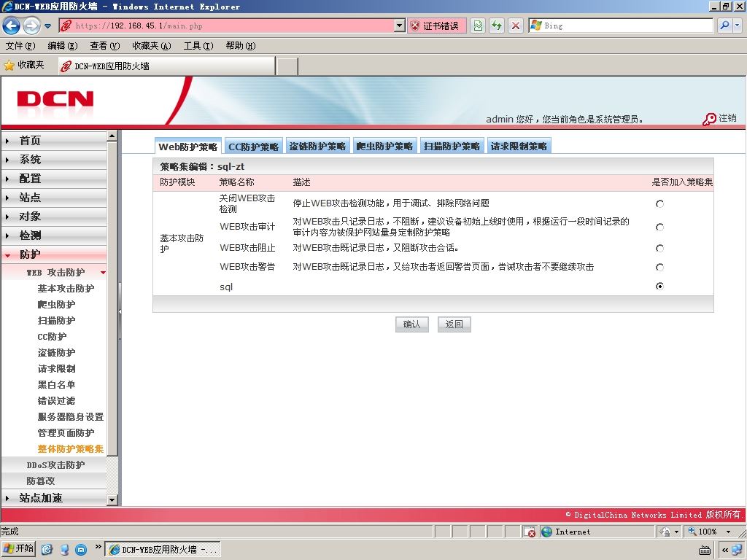Open 错误过滤 in the sidebar

(56, 401)
